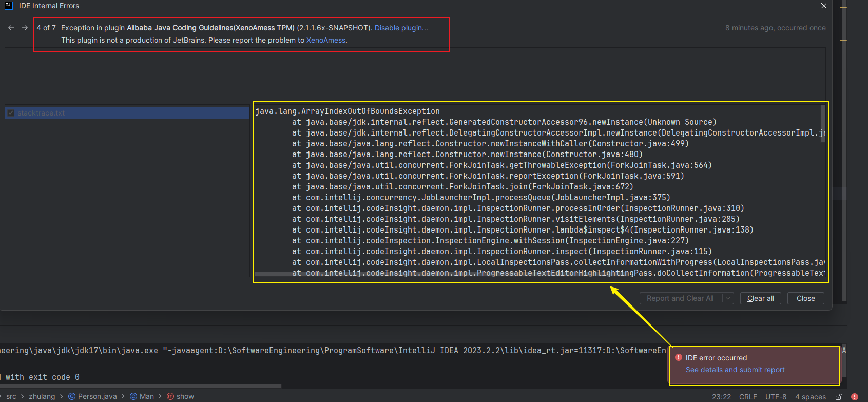This screenshot has height=402, width=868.
Task: Click the Report and Clear All button
Action: pyautogui.click(x=681, y=298)
